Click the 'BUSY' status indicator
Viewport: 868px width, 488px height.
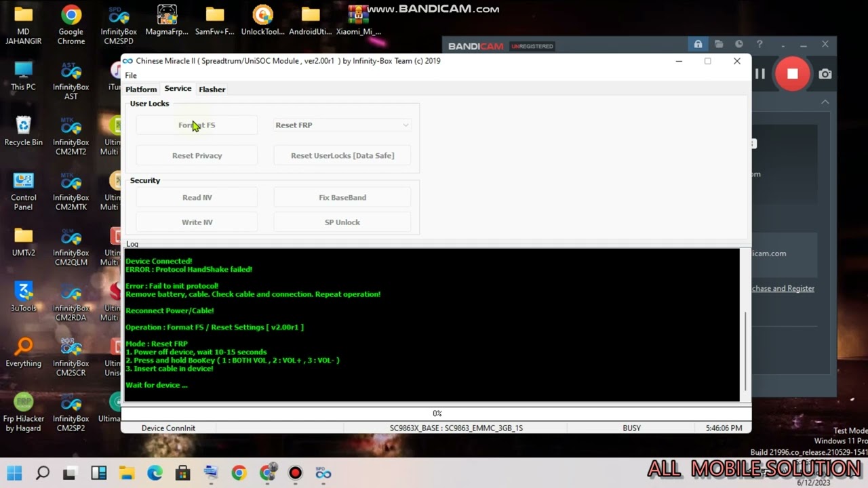631,428
